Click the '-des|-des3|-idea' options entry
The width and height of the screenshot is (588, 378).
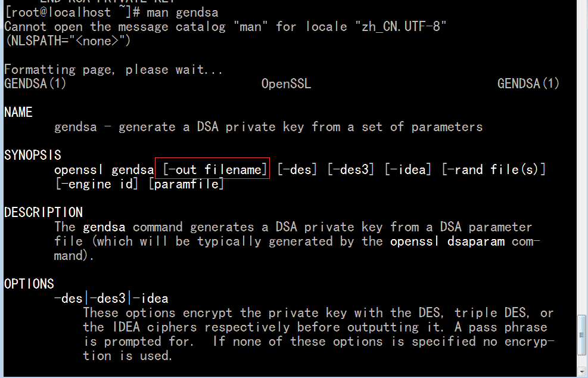(111, 299)
